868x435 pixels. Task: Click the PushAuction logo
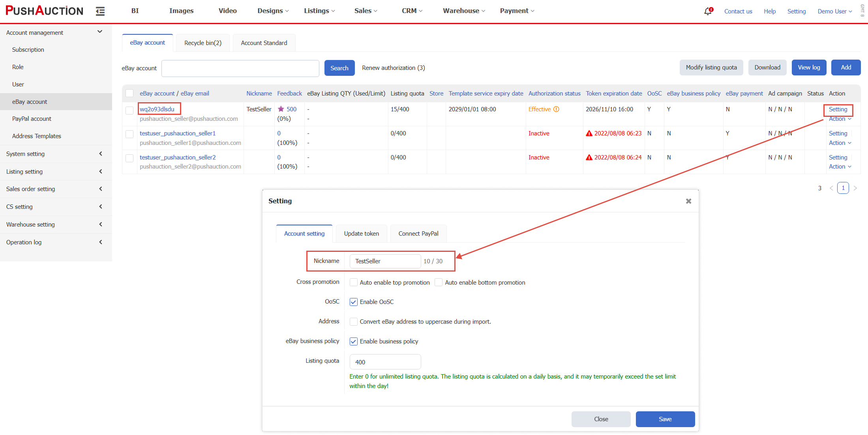click(44, 11)
